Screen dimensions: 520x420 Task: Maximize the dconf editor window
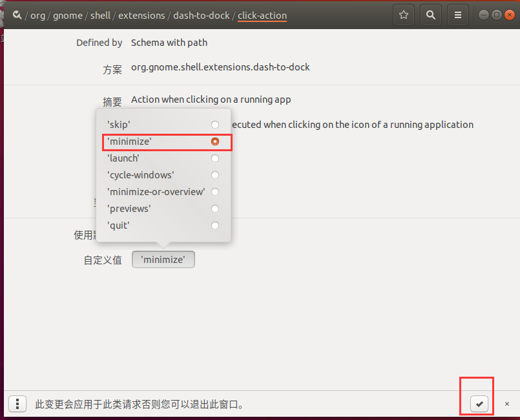497,15
